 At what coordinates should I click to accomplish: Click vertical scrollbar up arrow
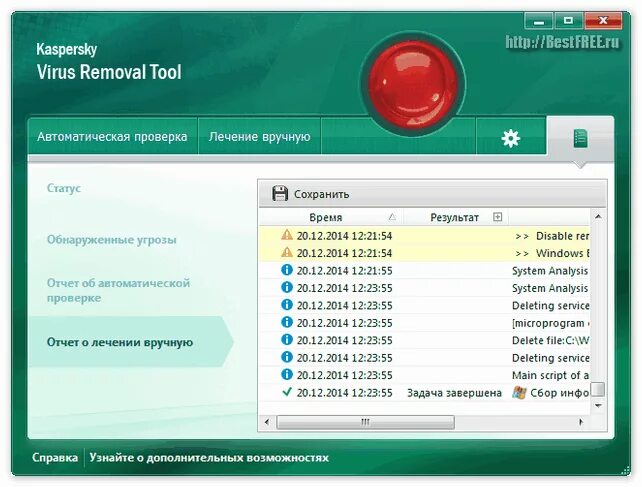tap(598, 216)
